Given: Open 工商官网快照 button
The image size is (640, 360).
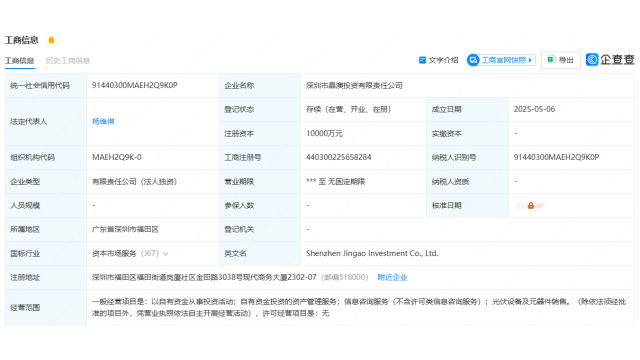Looking at the screenshot, I should pyautogui.click(x=501, y=60).
